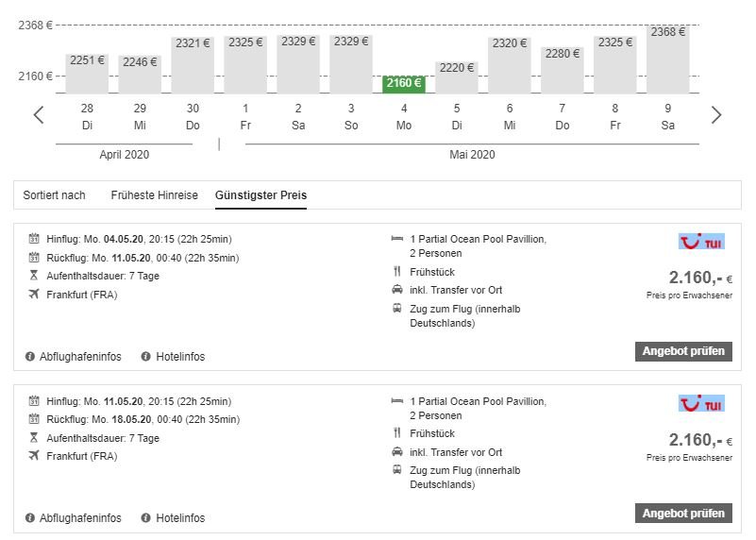Select the green 2160 € price bar
The width and height of the screenshot is (756, 540).
pos(404,83)
